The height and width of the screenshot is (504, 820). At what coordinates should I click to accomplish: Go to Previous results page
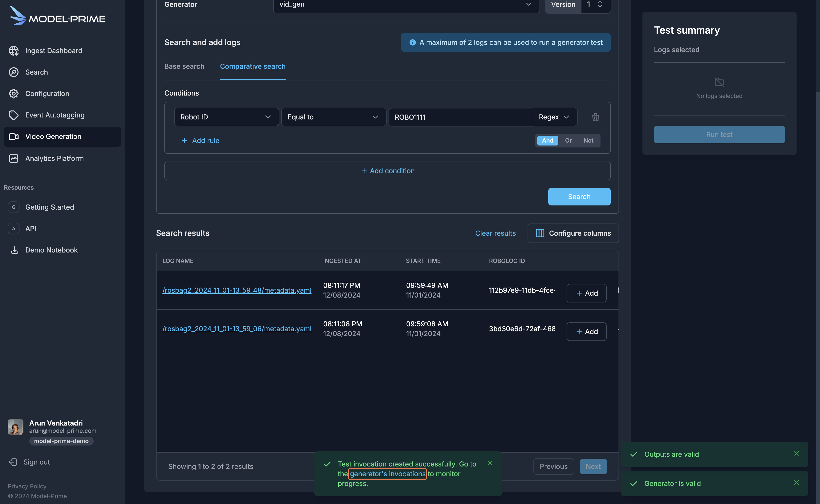553,466
